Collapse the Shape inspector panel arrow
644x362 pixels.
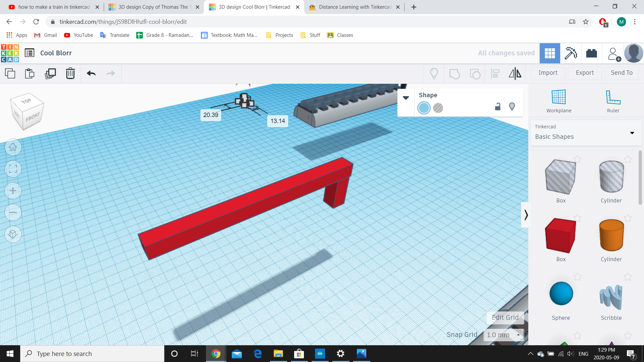pyautogui.click(x=406, y=98)
